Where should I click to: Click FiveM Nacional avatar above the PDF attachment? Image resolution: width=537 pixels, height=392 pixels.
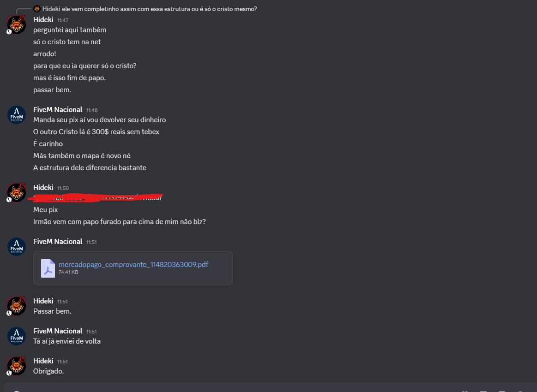17,247
